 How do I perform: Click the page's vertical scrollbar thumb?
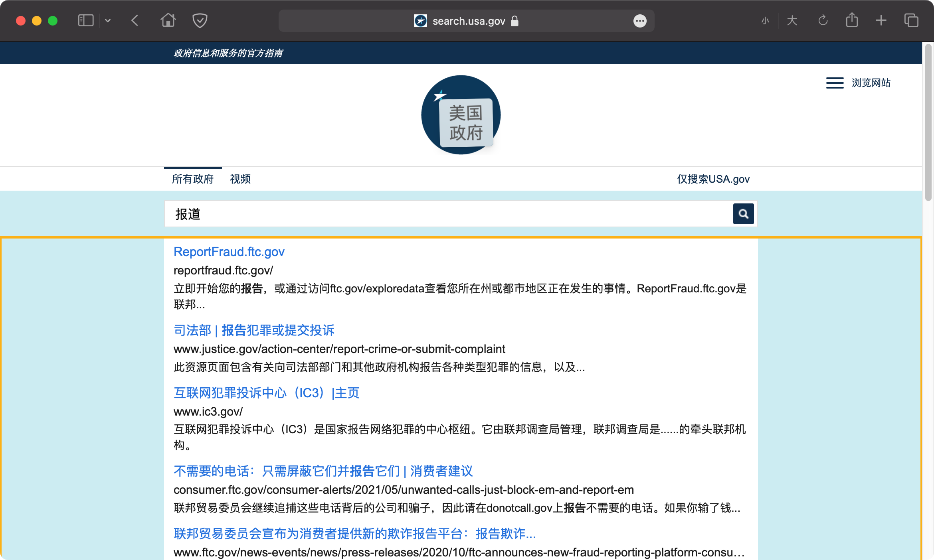coord(928,122)
